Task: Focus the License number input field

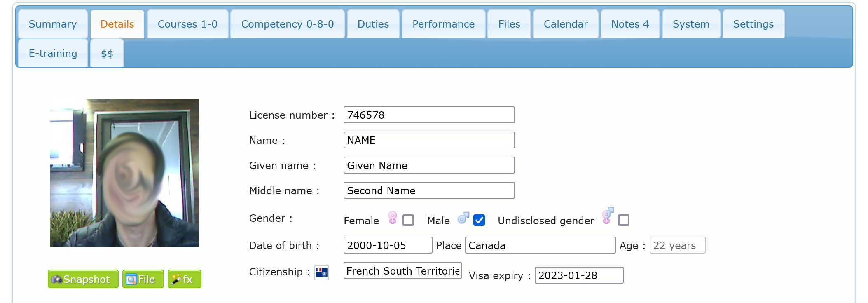Action: [x=428, y=115]
